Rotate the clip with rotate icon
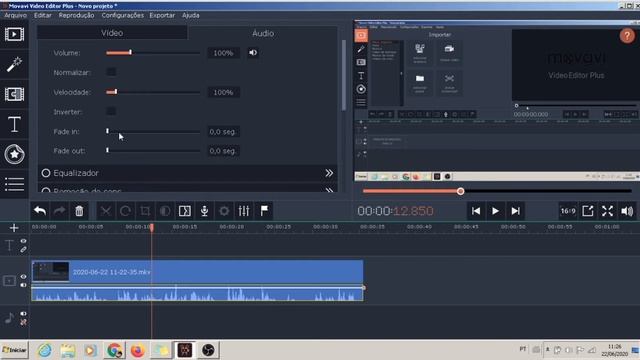This screenshot has height=360, width=640. [x=125, y=211]
